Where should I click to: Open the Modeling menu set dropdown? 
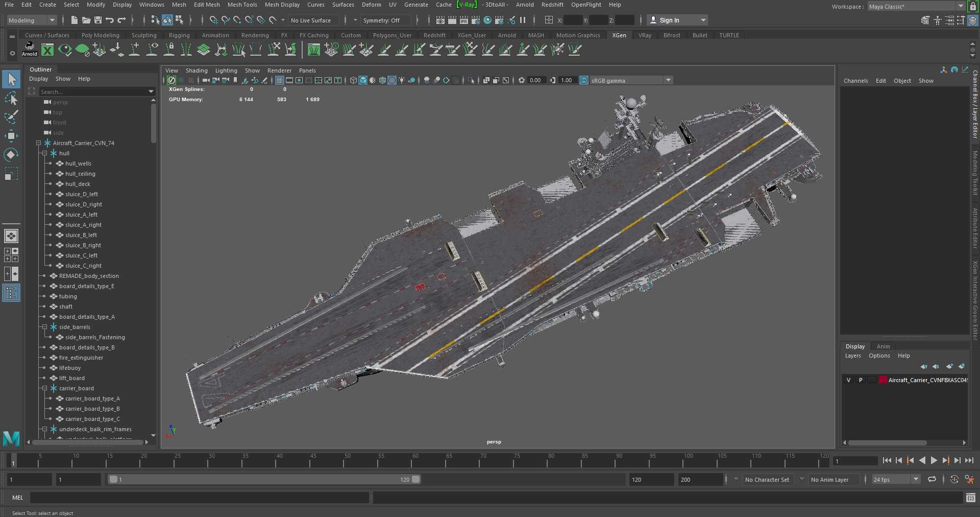click(x=31, y=20)
